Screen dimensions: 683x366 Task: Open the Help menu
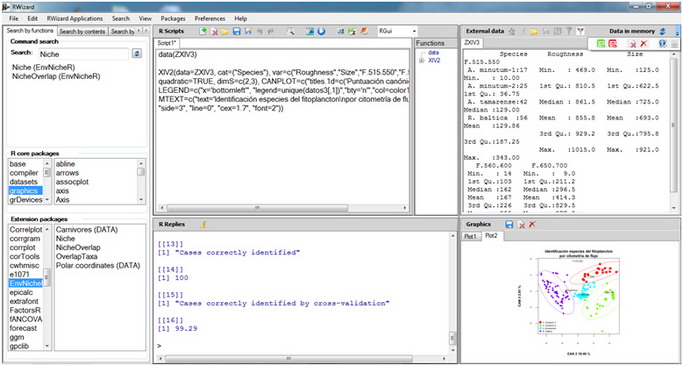(x=240, y=19)
